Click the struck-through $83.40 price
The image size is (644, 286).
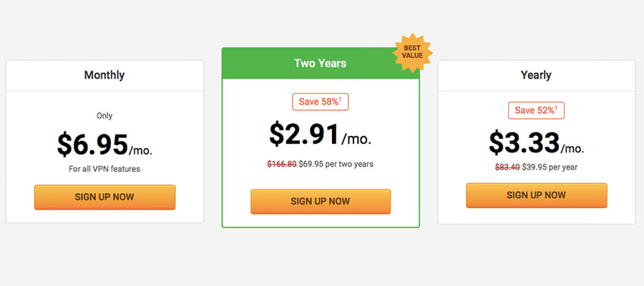[507, 167]
